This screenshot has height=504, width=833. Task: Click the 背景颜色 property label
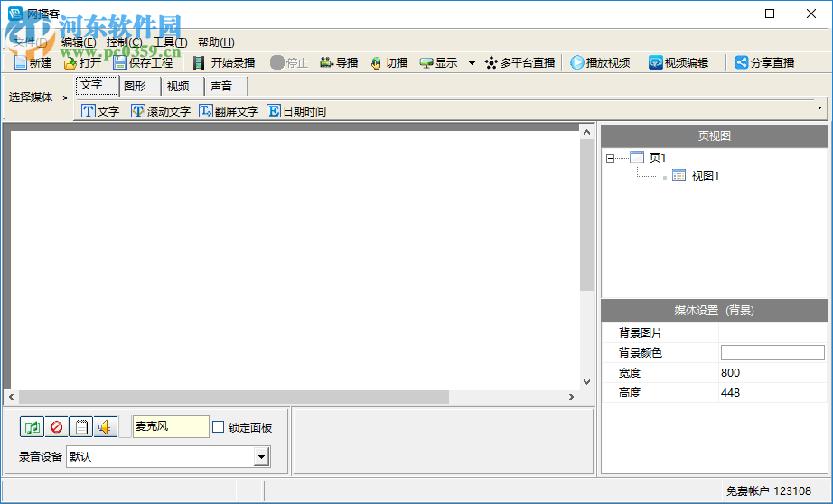pos(641,352)
